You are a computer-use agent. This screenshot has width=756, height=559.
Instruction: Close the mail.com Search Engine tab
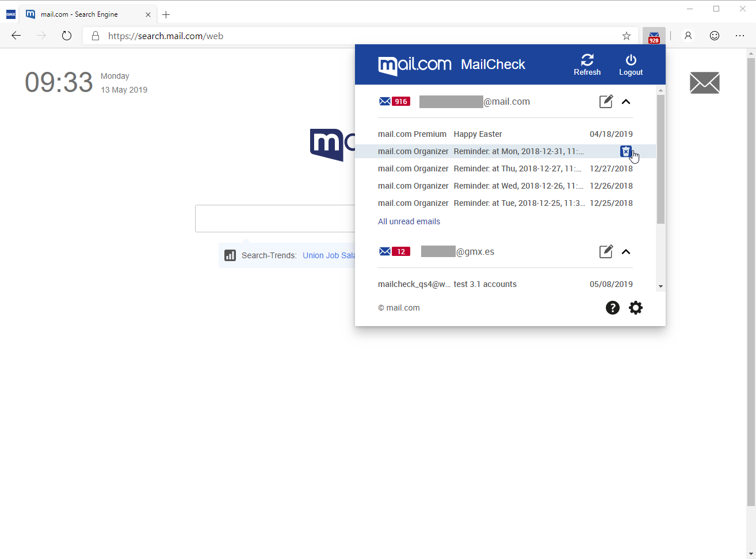tap(148, 14)
